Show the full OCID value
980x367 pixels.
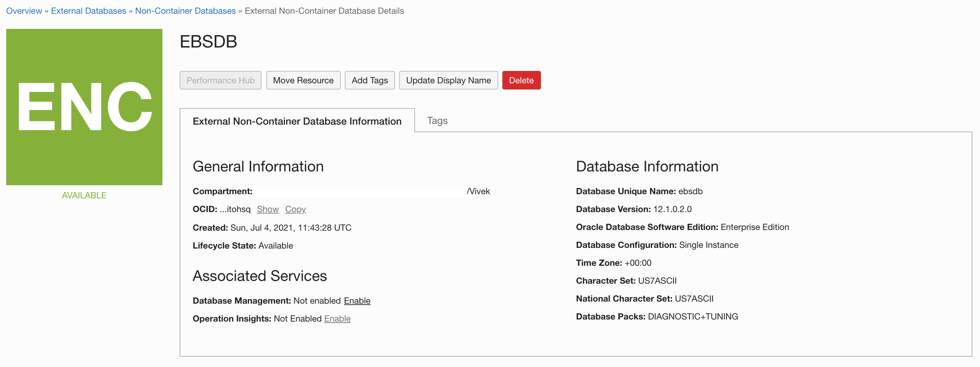[268, 209]
